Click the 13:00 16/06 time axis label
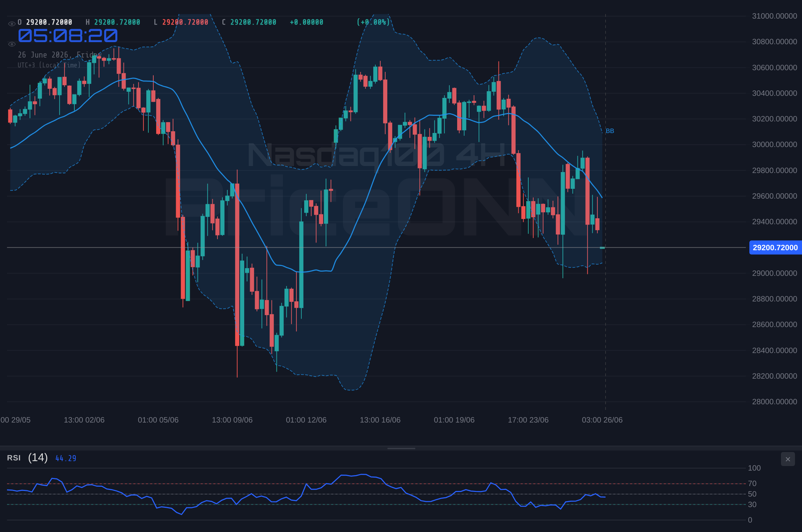The image size is (802, 532). (x=380, y=420)
